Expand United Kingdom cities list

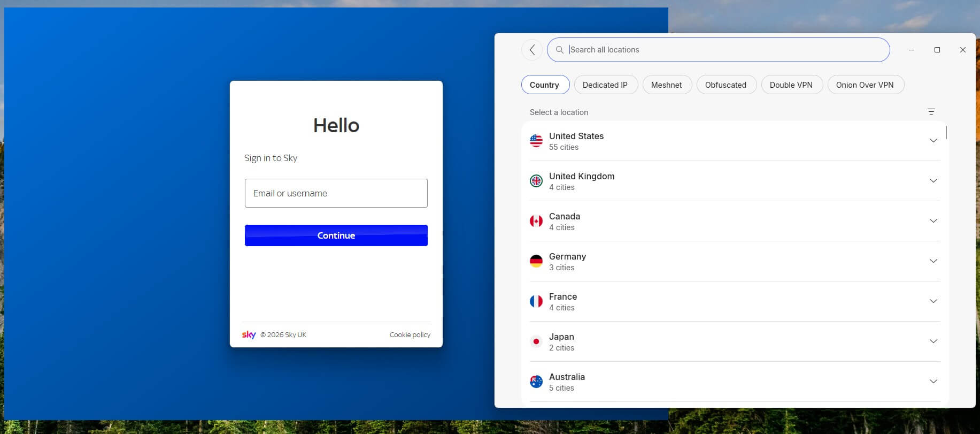(933, 181)
